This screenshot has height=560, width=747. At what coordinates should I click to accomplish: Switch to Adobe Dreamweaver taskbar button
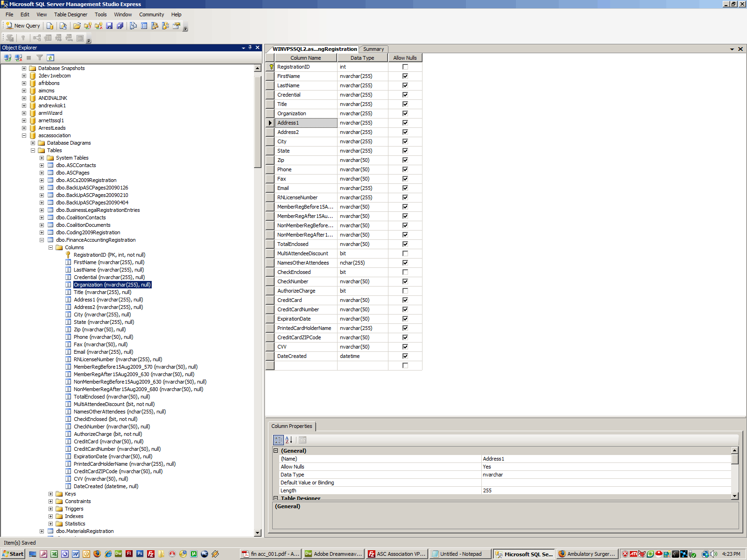[333, 554]
